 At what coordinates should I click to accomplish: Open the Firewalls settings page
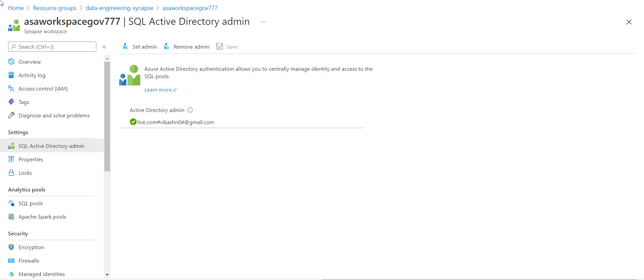pyautogui.click(x=29, y=261)
